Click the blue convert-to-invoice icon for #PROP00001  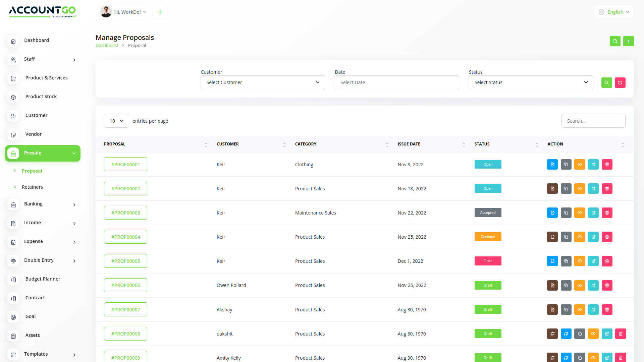coord(552,164)
